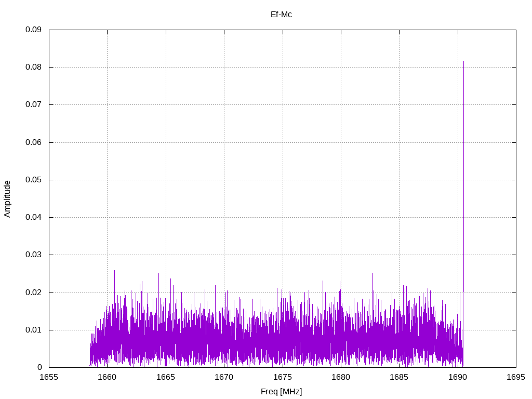Click the 0.08 y-axis tick label
The height and width of the screenshot is (399, 532).
33,67
